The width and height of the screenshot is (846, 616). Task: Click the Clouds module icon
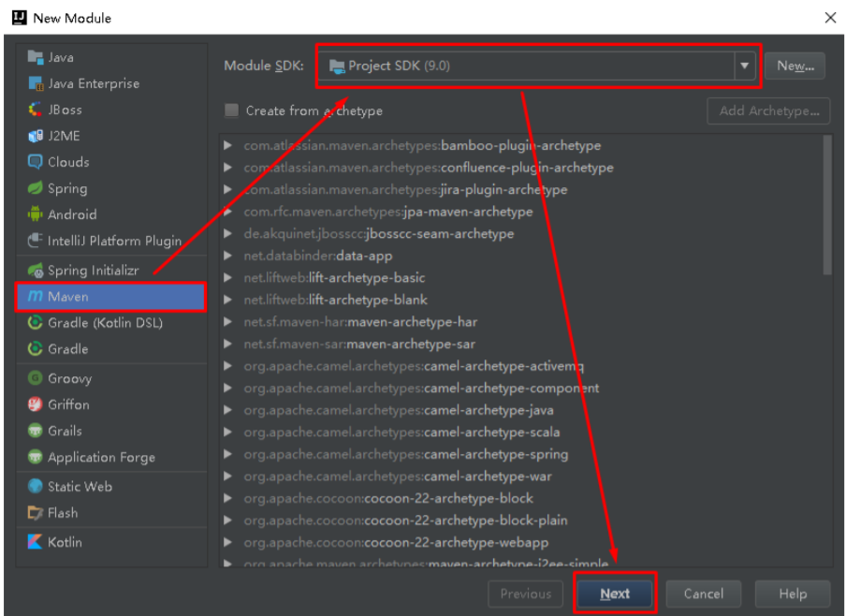(x=35, y=162)
